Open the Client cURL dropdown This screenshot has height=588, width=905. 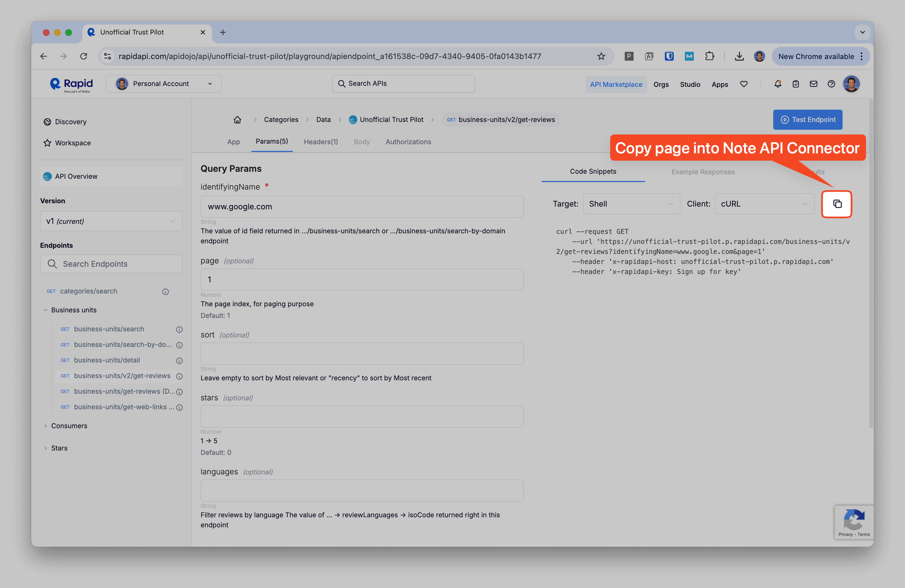[764, 204]
